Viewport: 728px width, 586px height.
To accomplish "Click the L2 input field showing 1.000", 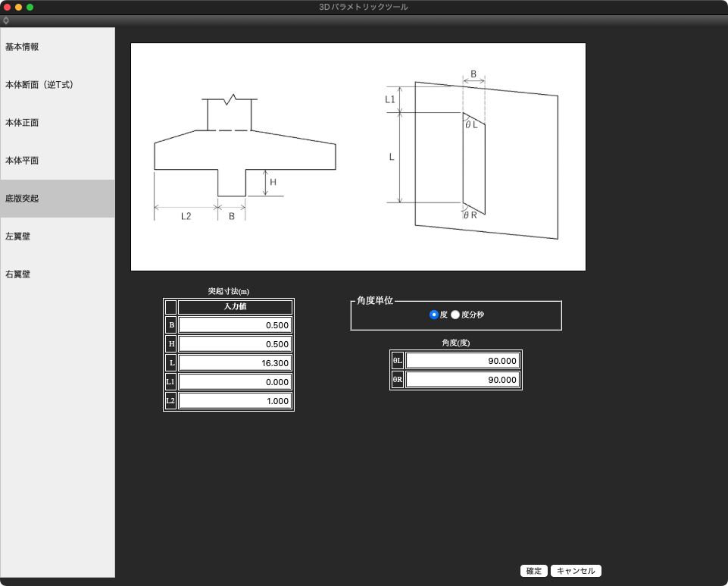I will [x=235, y=401].
